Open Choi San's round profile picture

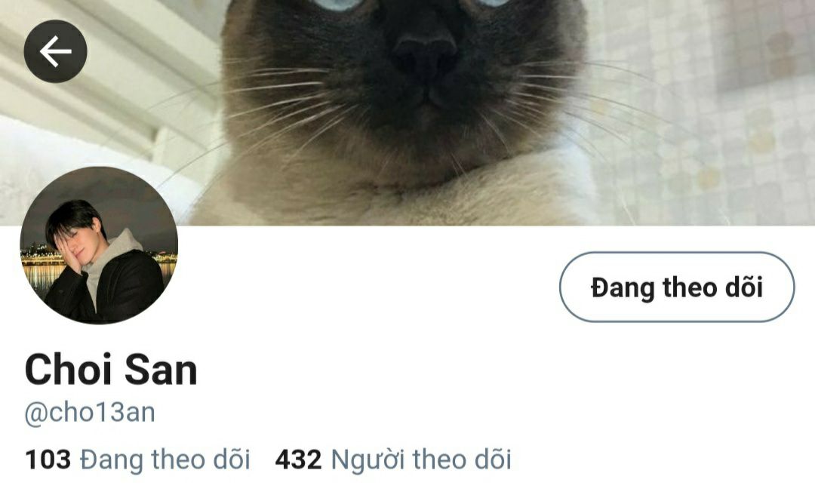(x=99, y=245)
